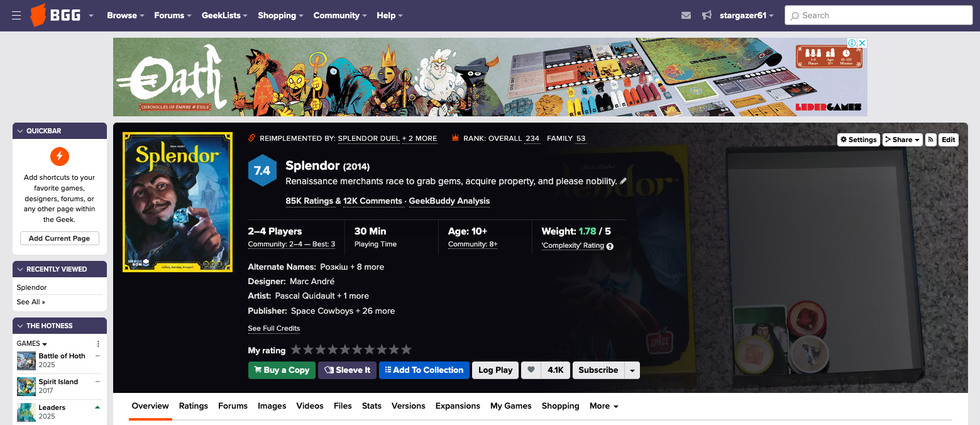Rate the game ten stars
This screenshot has height=425, width=980.
pyautogui.click(x=406, y=350)
